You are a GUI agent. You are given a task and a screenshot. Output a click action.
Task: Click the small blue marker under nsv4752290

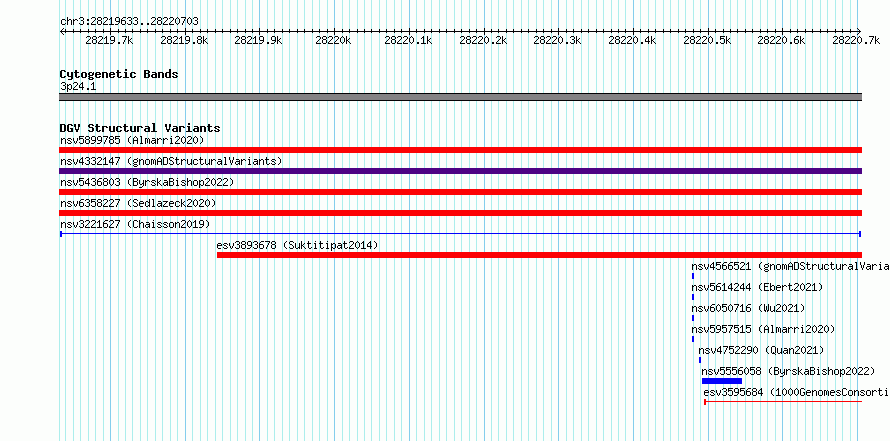(700, 360)
